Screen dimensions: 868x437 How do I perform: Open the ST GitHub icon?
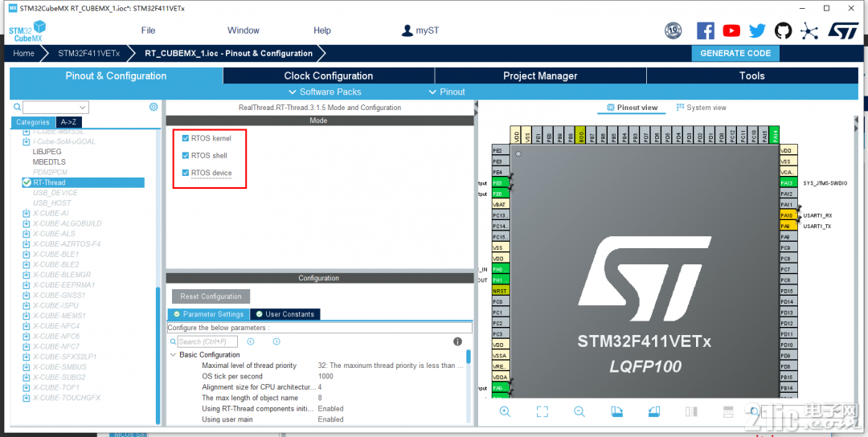783,31
